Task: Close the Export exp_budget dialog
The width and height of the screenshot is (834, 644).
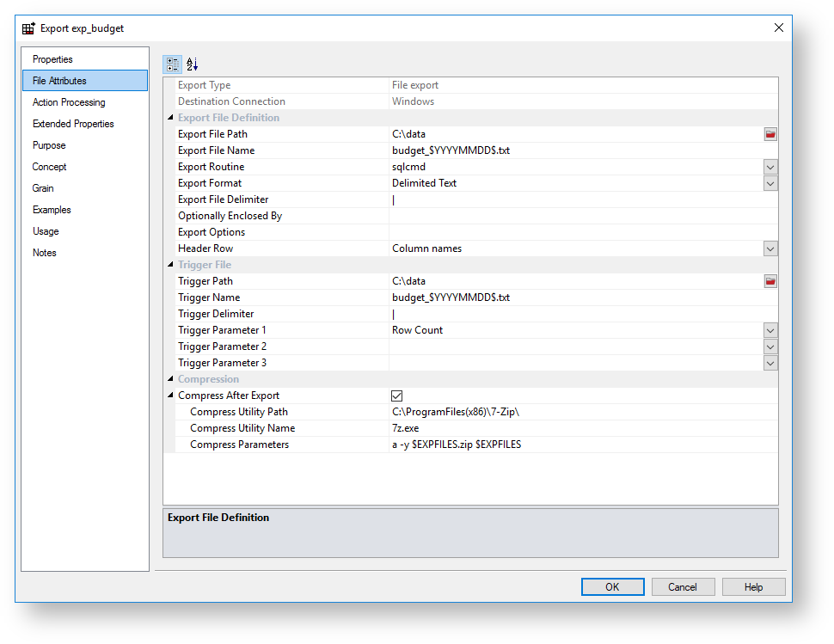Action: (779, 28)
